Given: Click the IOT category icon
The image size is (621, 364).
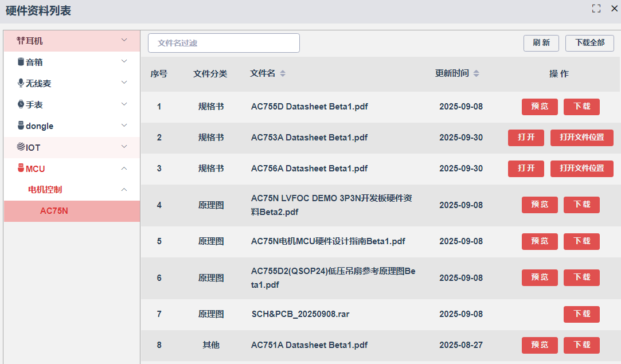Looking at the screenshot, I should click(x=21, y=147).
